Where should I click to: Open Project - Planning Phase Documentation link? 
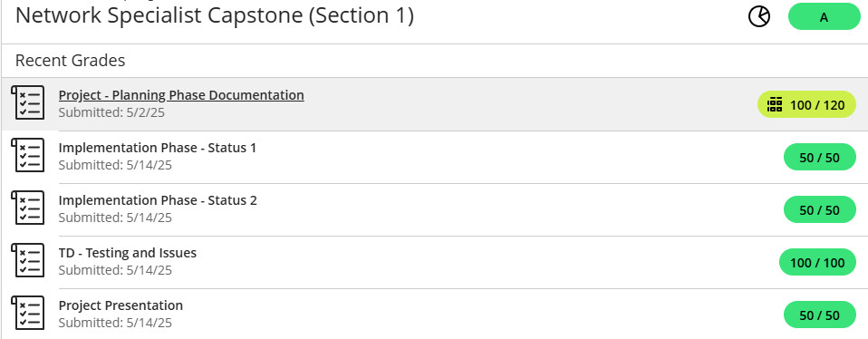pyautogui.click(x=181, y=95)
